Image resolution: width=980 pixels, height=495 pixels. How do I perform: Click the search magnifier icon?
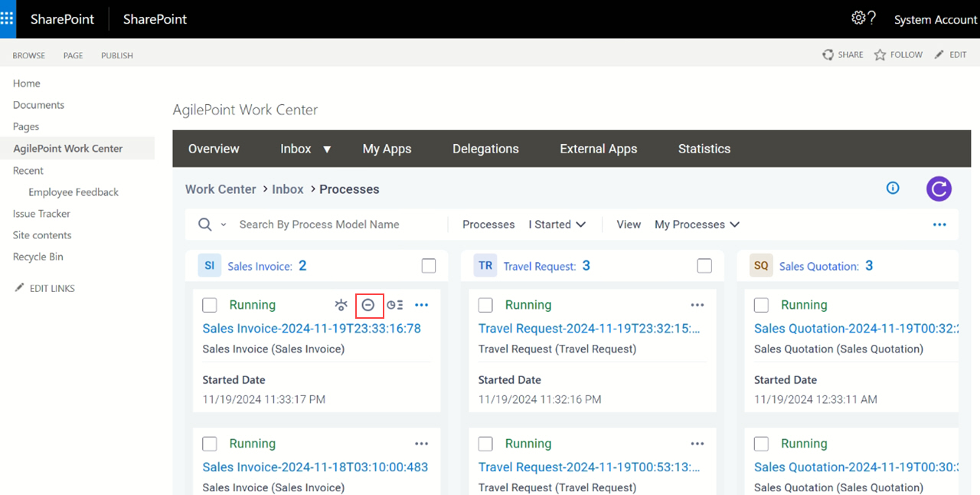pos(205,225)
